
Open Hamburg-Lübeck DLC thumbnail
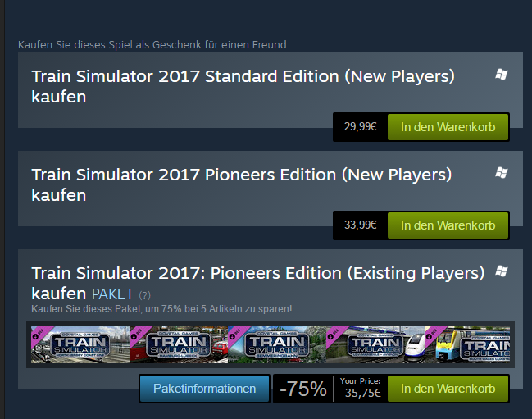click(178, 344)
